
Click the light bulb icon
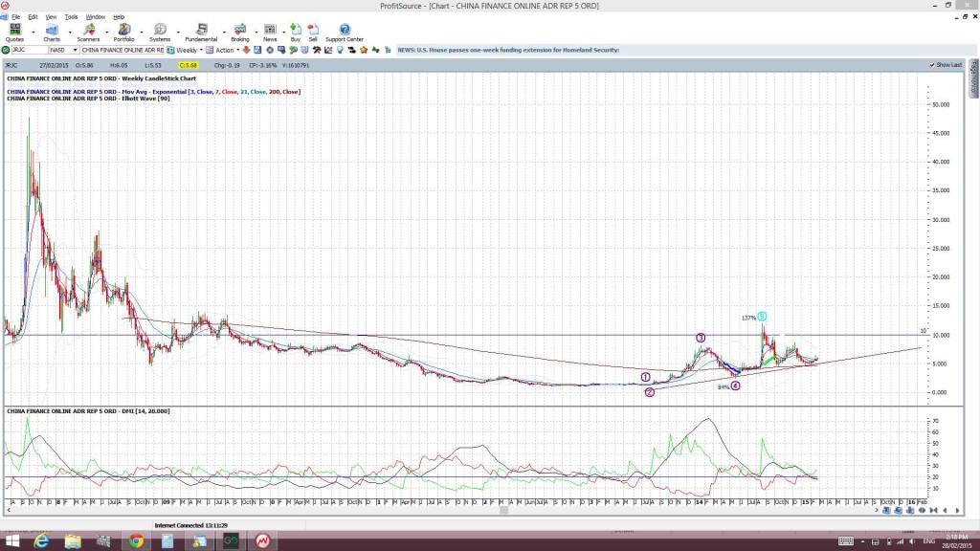(340, 50)
